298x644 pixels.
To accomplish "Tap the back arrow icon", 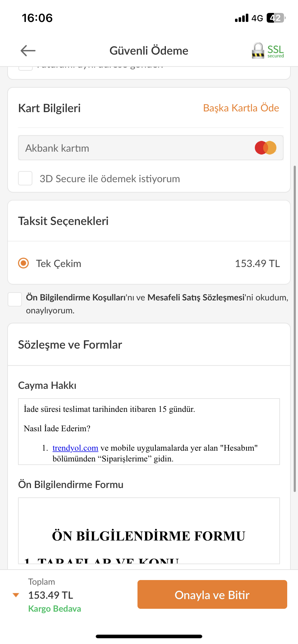I will tap(28, 51).
